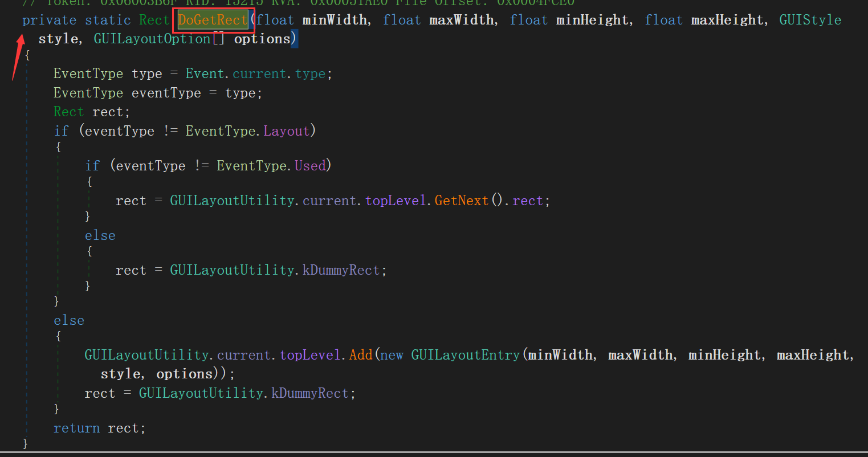Click minWidth argument in GUILayoutEntry call

tap(561, 355)
